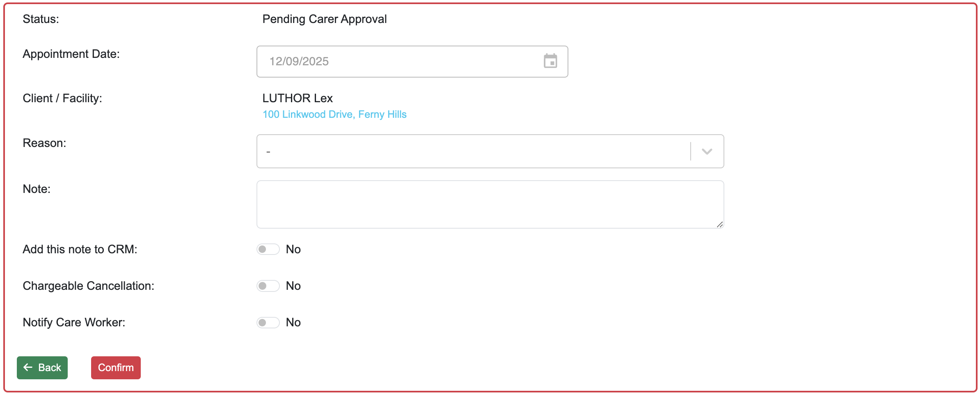The width and height of the screenshot is (980, 399).
Task: Toggle Chargeable Cancellation switch on
Action: point(268,286)
